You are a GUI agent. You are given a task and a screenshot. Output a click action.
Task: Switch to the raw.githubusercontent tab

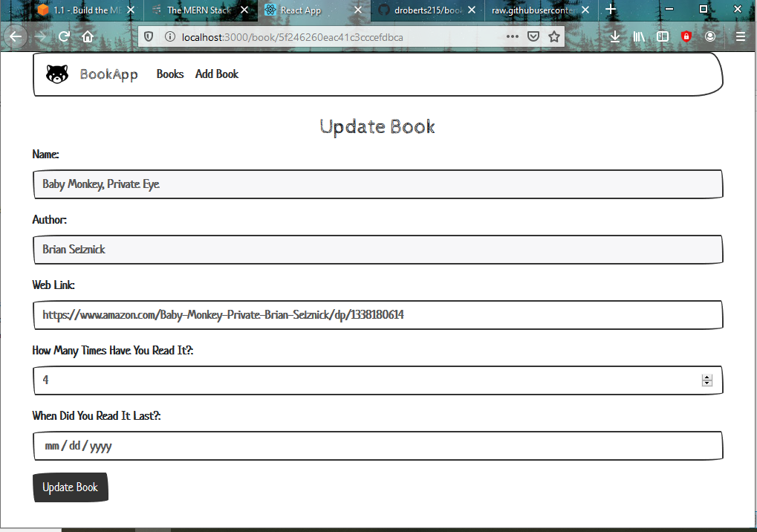541,10
